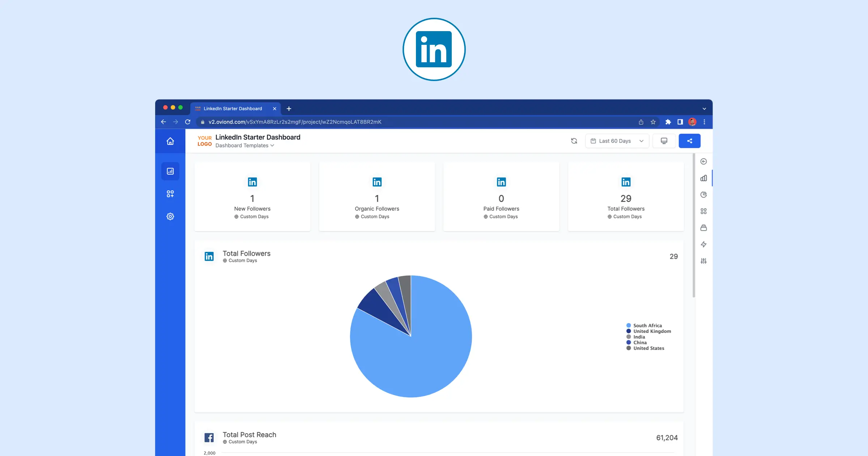Open a new browser tab with plus

point(289,109)
